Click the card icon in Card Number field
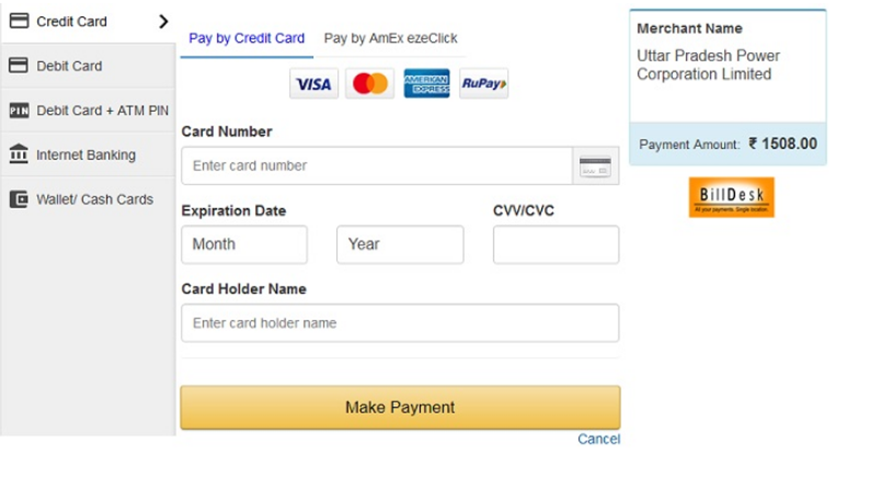The width and height of the screenshot is (878, 498). (596, 167)
